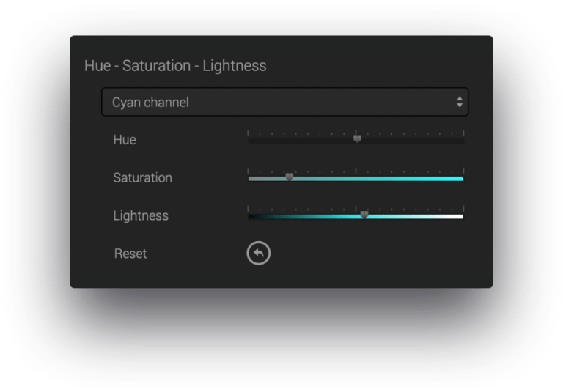Click the "Cyan channel" text in selector
The width and height of the screenshot is (563, 392).
[150, 103]
